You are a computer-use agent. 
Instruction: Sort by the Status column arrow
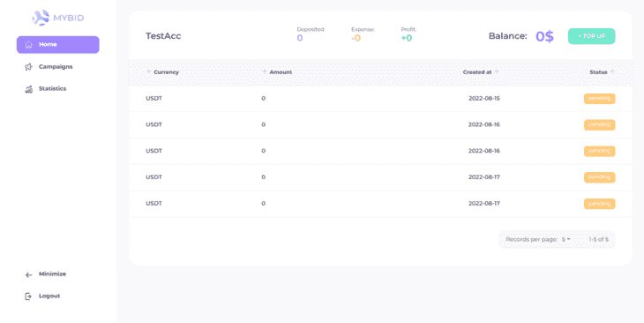[x=612, y=71]
